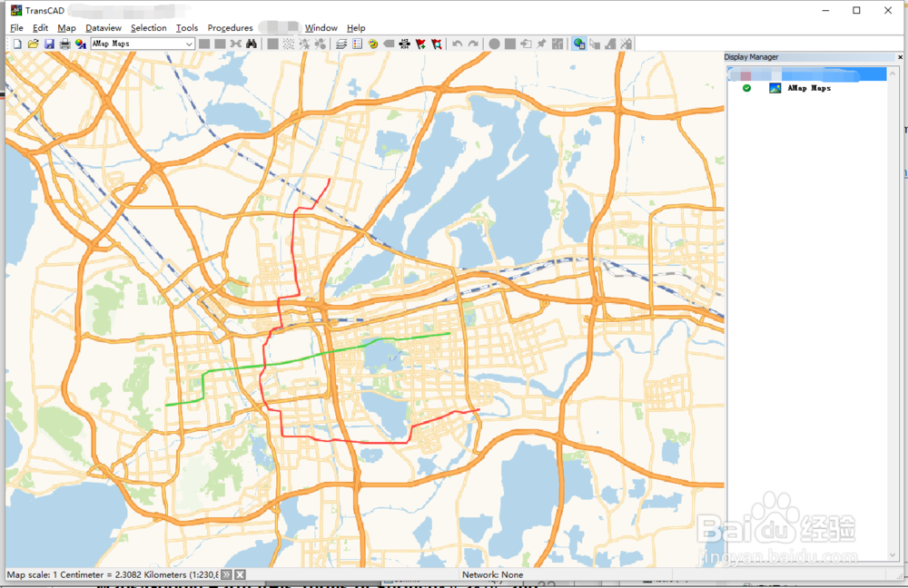Open the Dataview menu
908x588 pixels.
coord(104,28)
